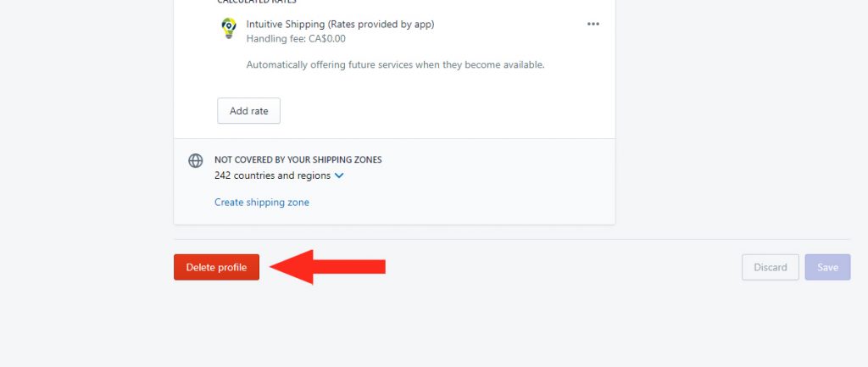Click the 'Rates provided by app' parenthetical text
This screenshot has height=367, width=868.
click(381, 25)
